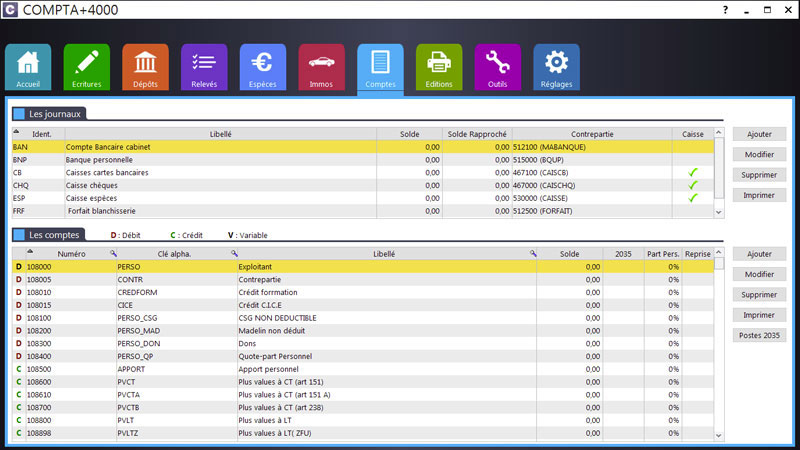Select account PVCTA key cell

click(177, 394)
